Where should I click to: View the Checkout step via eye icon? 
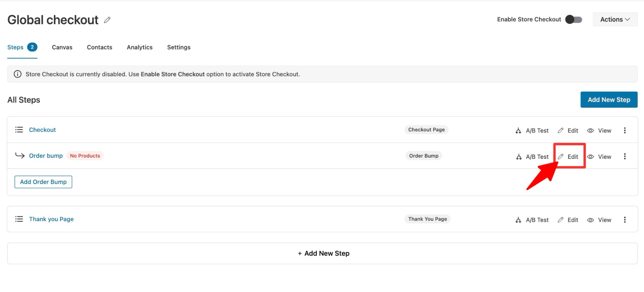pyautogui.click(x=599, y=131)
